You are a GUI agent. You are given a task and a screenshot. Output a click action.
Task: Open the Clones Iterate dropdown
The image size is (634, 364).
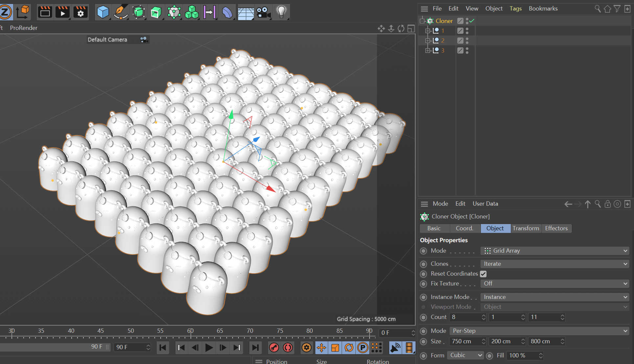[x=555, y=264]
